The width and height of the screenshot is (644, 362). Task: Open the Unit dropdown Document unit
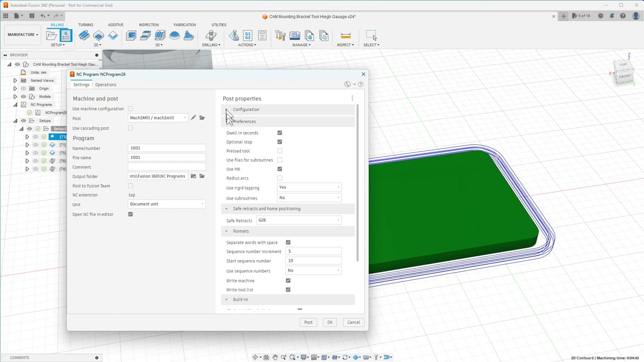coord(167,204)
